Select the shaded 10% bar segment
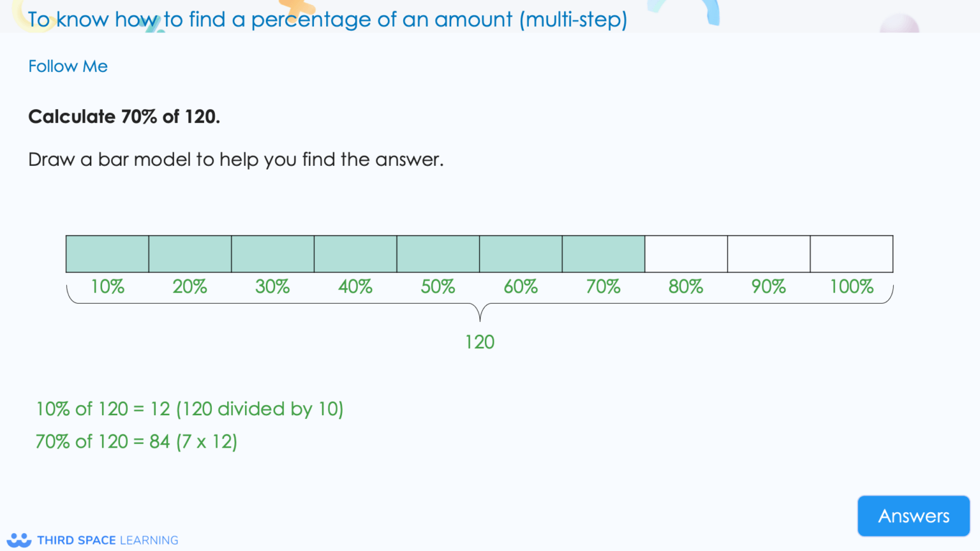980x551 pixels. tap(107, 253)
